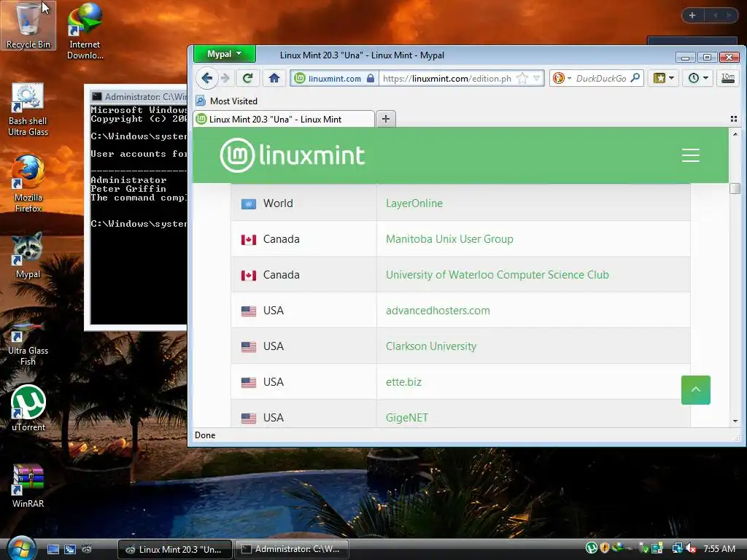747x560 pixels.
Task: Click the Switch between windows quick launch icon
Action: tap(70, 549)
